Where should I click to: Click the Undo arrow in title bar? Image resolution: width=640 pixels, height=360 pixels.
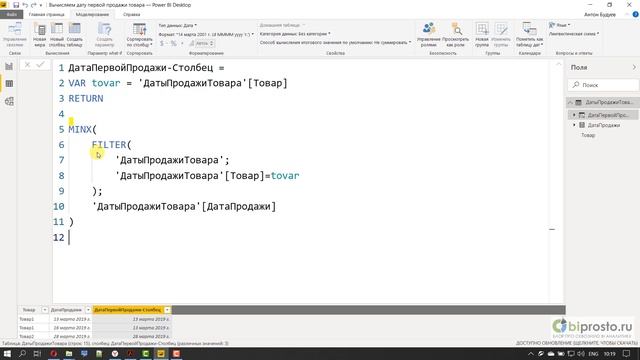pos(25,5)
